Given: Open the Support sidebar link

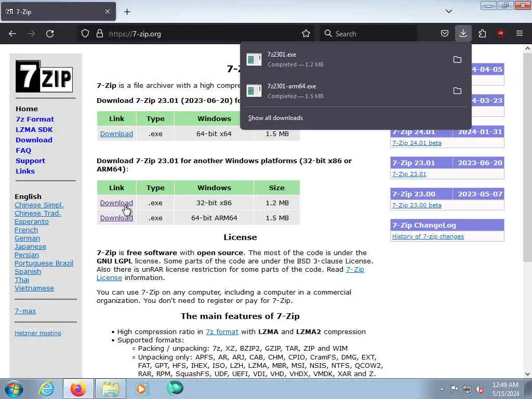Looking at the screenshot, I should click(30, 161).
